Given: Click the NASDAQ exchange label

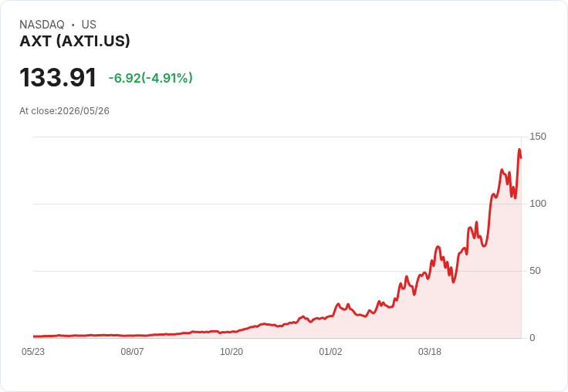Looking at the screenshot, I should click(42, 25).
